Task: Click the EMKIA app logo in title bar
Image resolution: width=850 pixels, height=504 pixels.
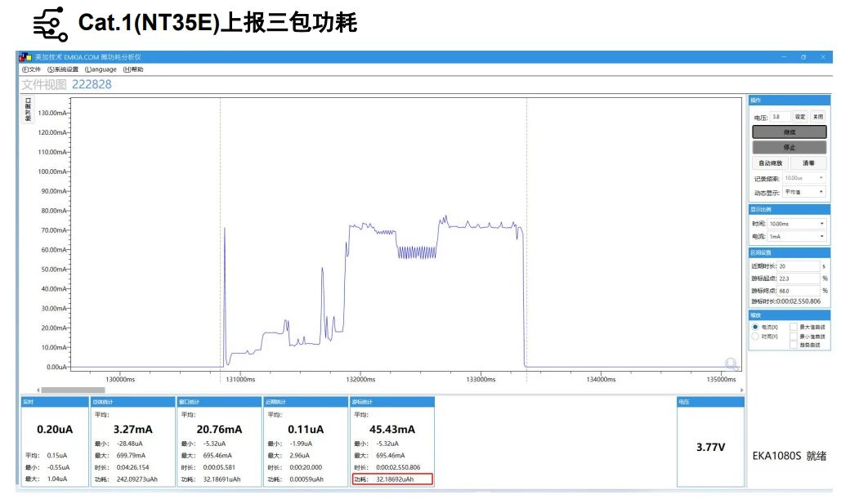Action: click(25, 57)
